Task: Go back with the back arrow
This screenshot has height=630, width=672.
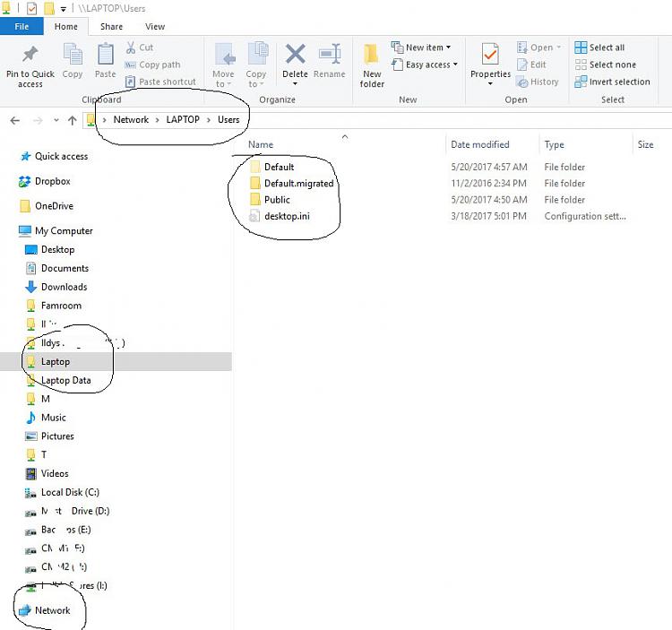Action: pyautogui.click(x=15, y=120)
